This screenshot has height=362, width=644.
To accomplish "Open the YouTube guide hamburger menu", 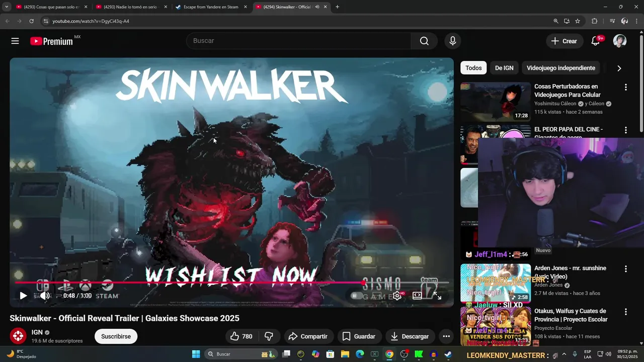I will 15,41.
